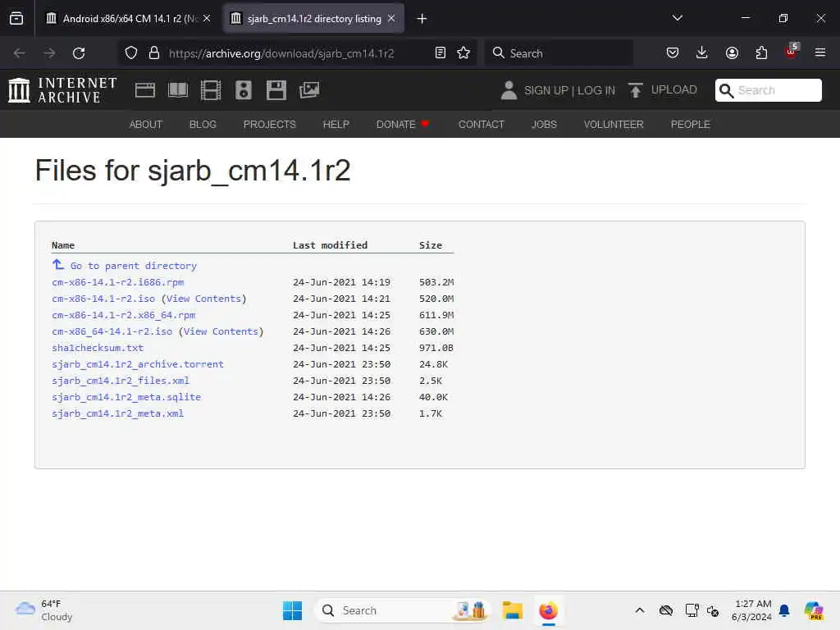Download cm-x86-14.1-r2.i686.rpm file

[118, 282]
